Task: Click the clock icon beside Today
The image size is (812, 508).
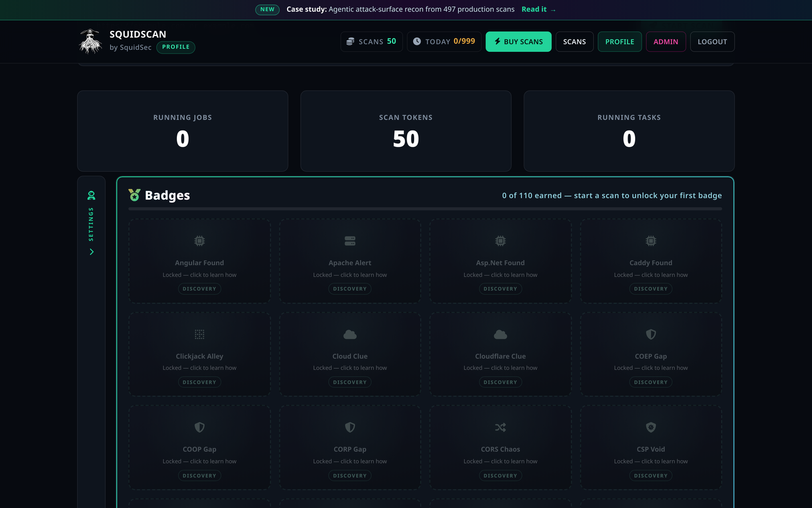Action: [417, 41]
